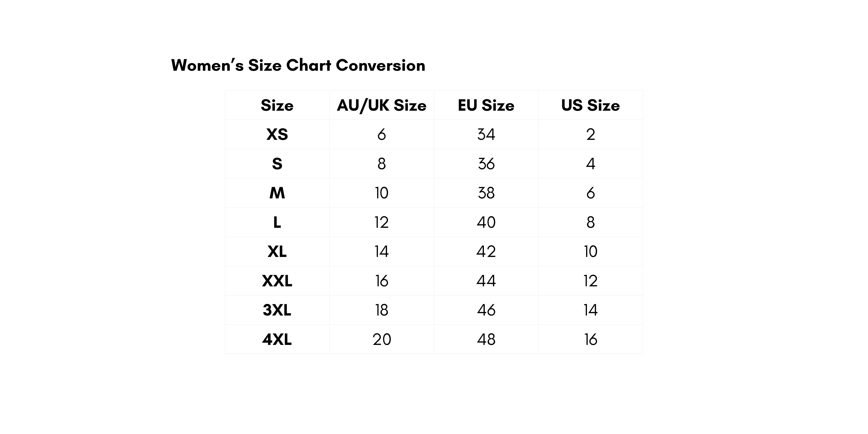
Task: Select US size 10 in XL row
Action: [x=590, y=252]
